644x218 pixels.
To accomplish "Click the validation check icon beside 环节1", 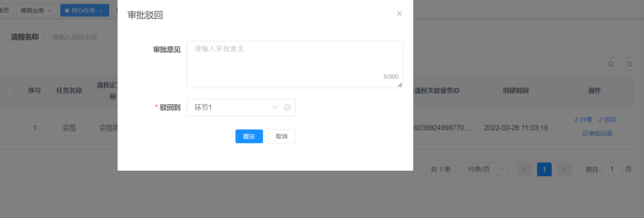I will pos(287,108).
